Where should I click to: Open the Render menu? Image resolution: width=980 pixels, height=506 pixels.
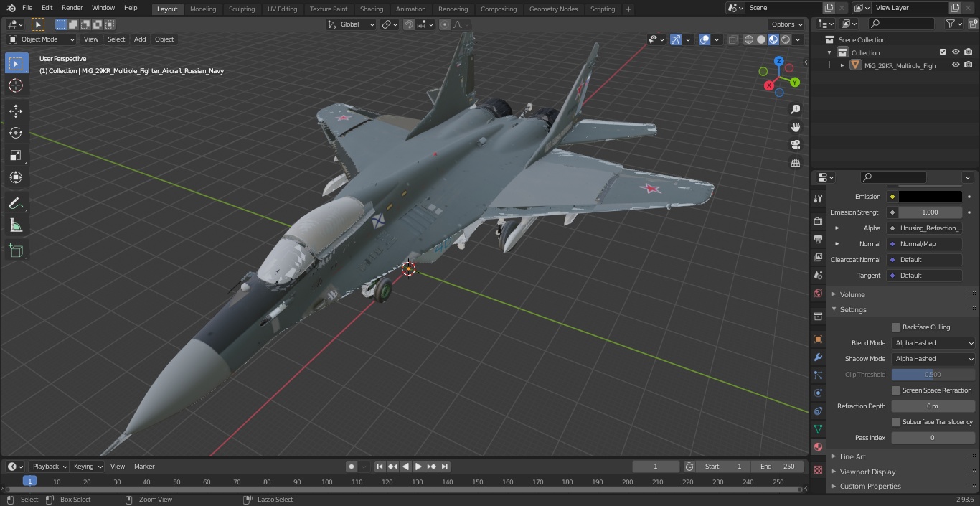tap(72, 8)
